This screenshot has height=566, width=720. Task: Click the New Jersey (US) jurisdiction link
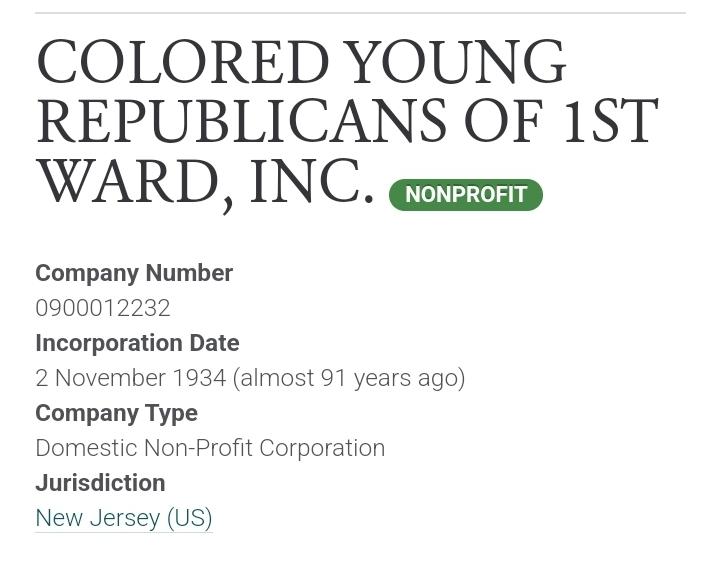click(x=124, y=518)
